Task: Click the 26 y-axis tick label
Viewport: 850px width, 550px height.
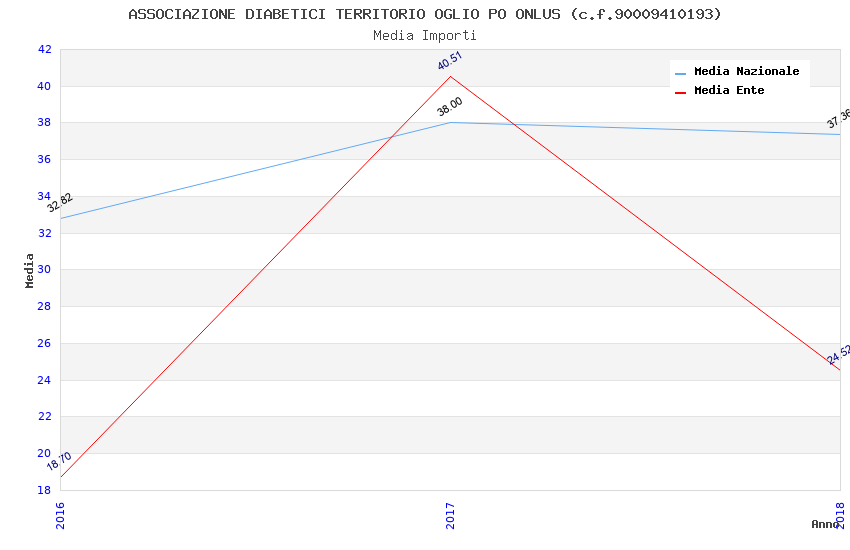Action: coord(44,344)
